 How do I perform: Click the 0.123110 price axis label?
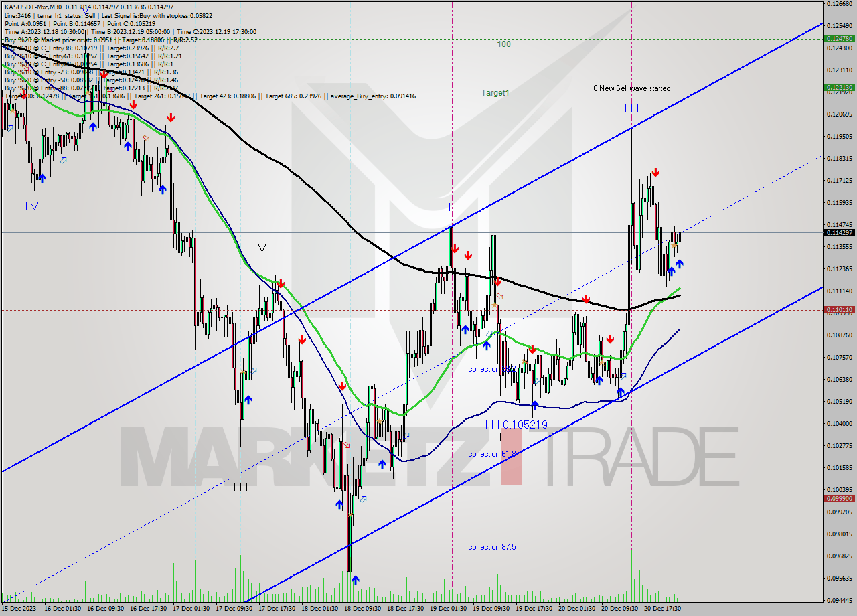pos(840,70)
